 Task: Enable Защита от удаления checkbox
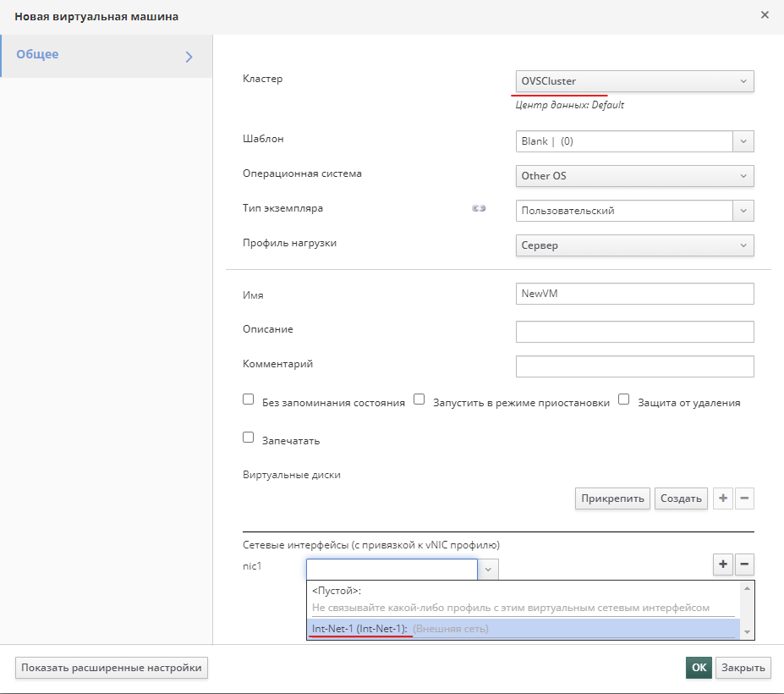pyautogui.click(x=623, y=399)
